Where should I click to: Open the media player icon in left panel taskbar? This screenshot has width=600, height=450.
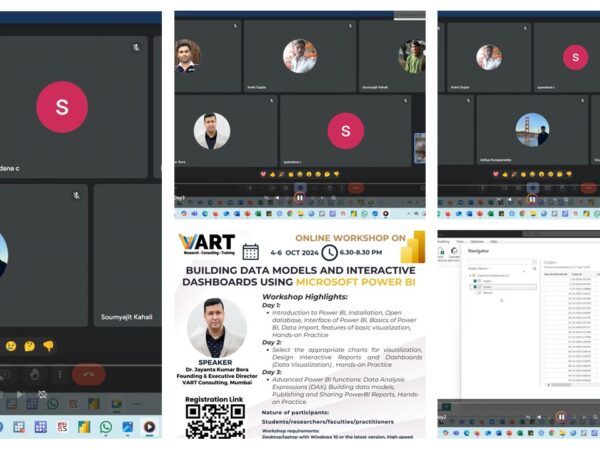tap(150, 427)
